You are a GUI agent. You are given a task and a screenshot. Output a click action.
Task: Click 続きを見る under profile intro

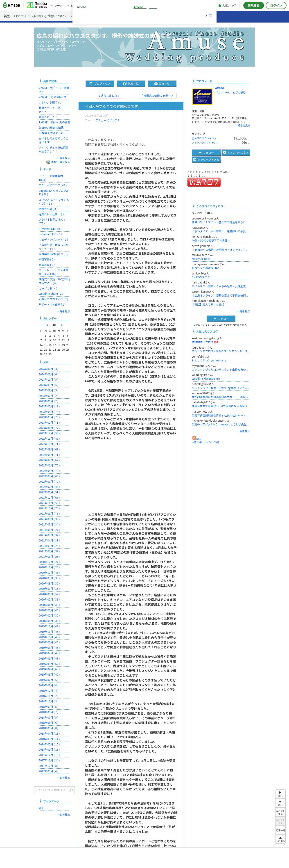point(244,125)
